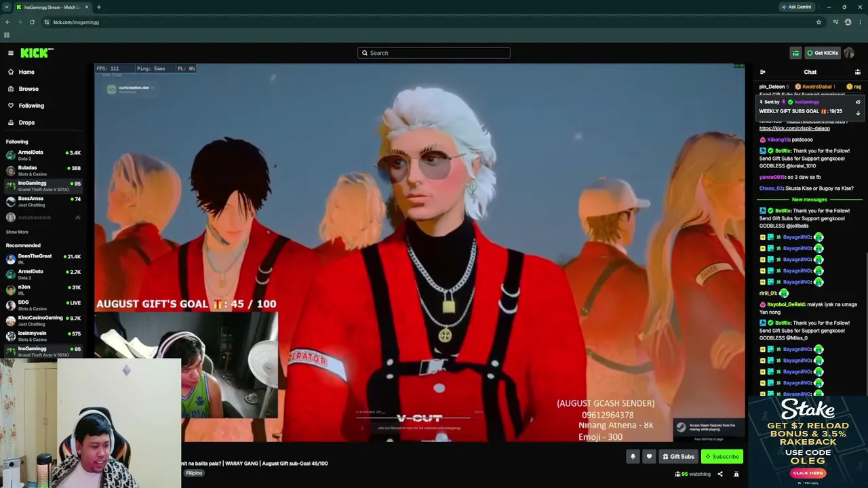Open the green leaderboard icon beside Get KICKs

(795, 53)
